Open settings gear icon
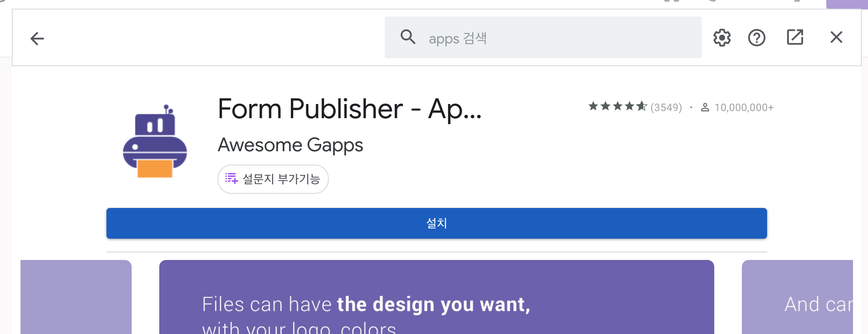Viewport: 868px width, 334px height. (722, 38)
